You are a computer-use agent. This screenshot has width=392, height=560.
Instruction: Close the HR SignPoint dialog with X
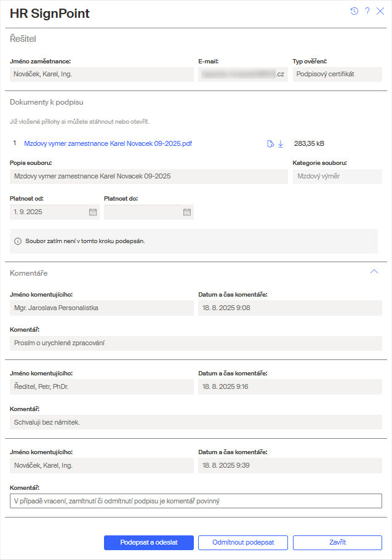[380, 11]
